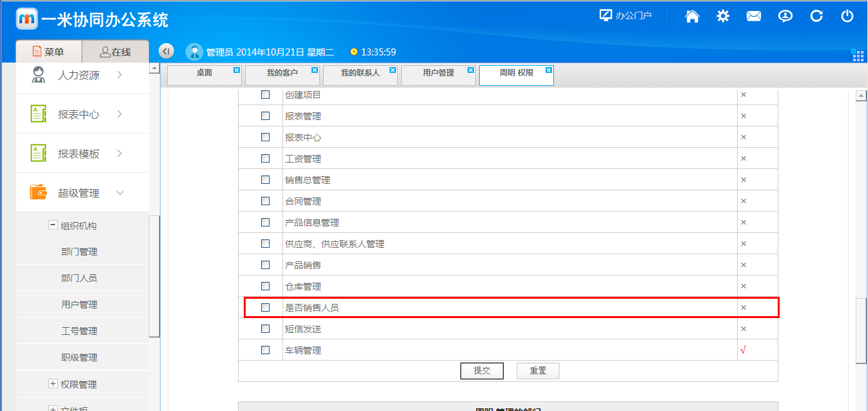Check the 产品信息管理 checkbox
The width and height of the screenshot is (868, 411).
coord(265,223)
